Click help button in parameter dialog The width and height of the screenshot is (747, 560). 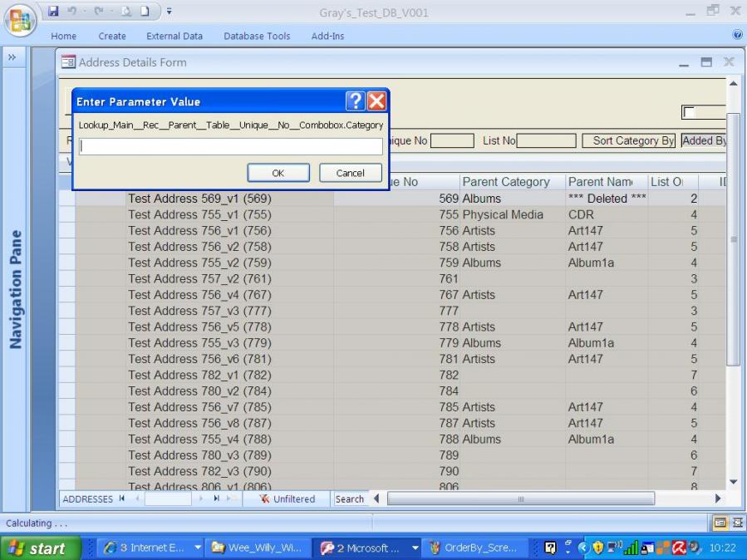click(356, 101)
